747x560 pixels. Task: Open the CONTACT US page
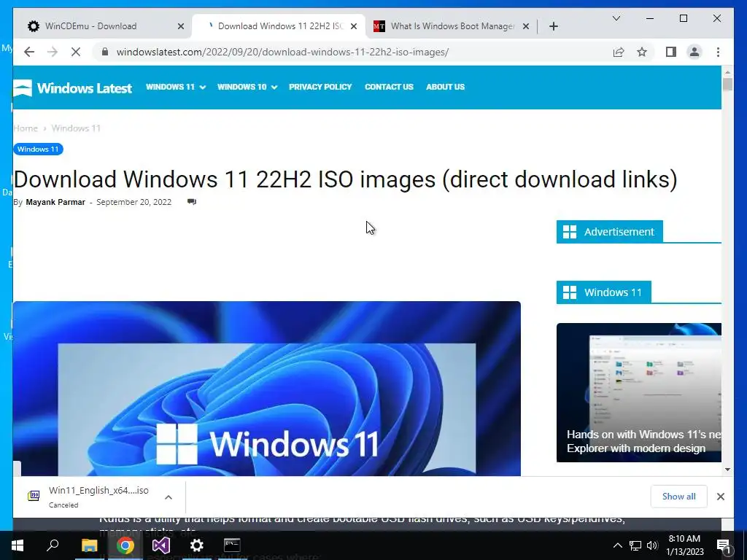click(x=389, y=87)
